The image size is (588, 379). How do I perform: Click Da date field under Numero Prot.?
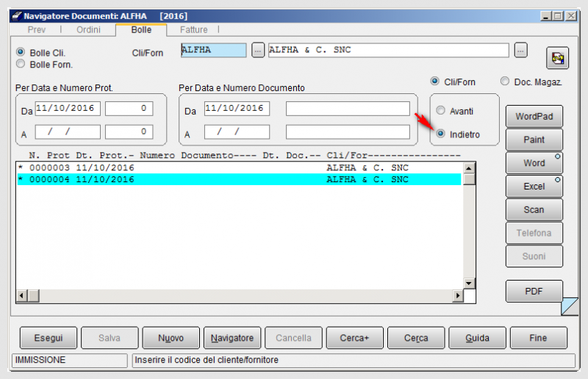(x=68, y=109)
